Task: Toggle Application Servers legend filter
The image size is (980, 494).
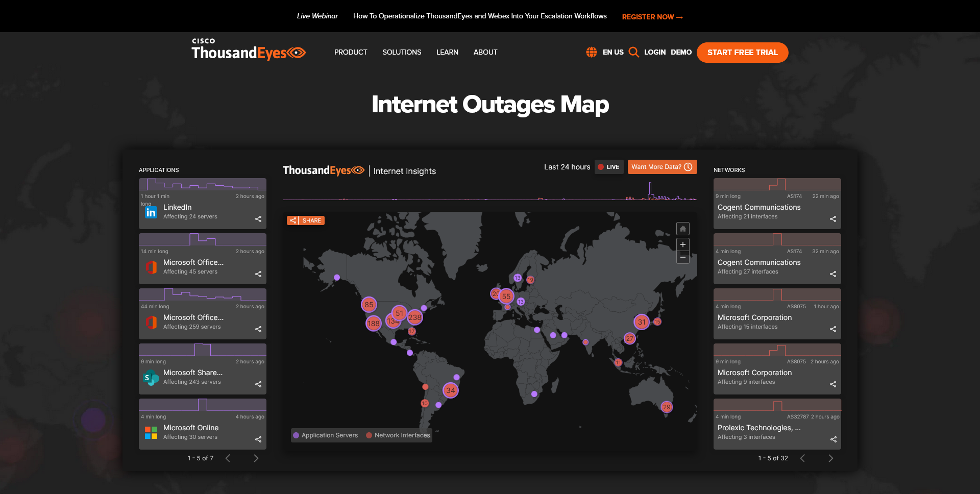Action: (326, 435)
